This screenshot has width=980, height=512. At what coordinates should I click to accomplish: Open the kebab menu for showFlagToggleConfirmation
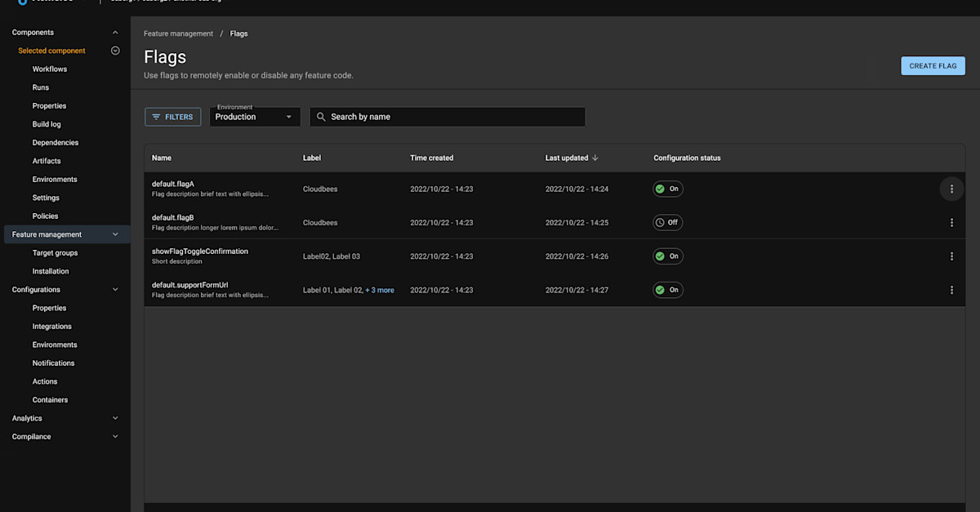coord(951,256)
